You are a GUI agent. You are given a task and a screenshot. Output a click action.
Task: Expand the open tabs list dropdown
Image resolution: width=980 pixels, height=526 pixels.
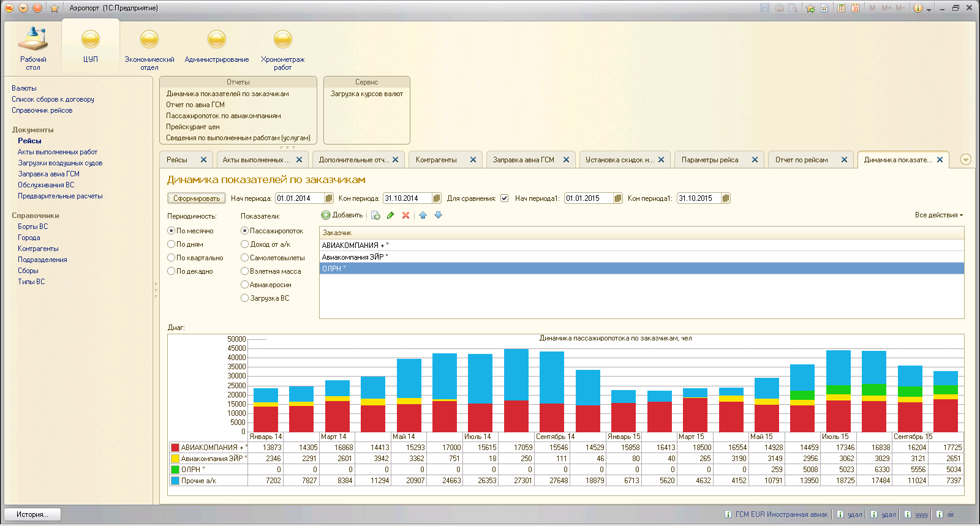pyautogui.click(x=966, y=159)
